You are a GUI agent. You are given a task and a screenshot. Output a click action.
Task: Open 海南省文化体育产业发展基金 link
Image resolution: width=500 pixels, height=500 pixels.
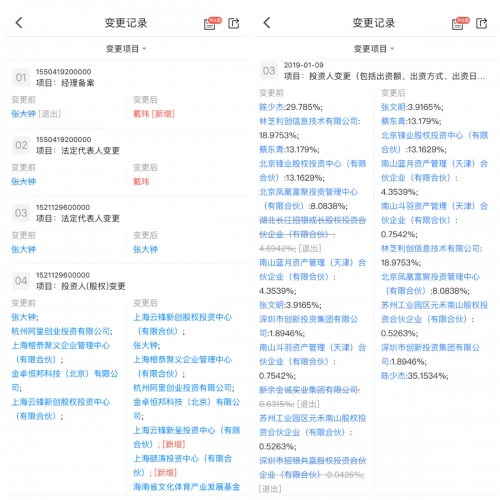[x=186, y=487]
